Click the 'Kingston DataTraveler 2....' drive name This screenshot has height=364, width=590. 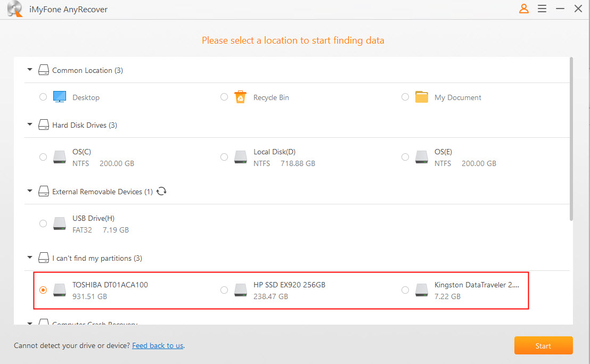[477, 285]
